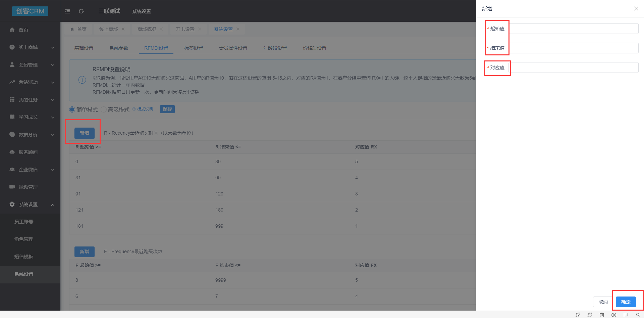Click the 结束值 input field
The image size is (644, 318).
[574, 48]
